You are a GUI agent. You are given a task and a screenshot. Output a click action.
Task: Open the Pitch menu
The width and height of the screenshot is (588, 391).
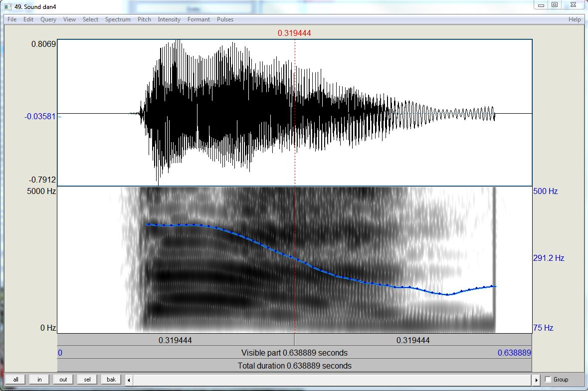click(144, 19)
